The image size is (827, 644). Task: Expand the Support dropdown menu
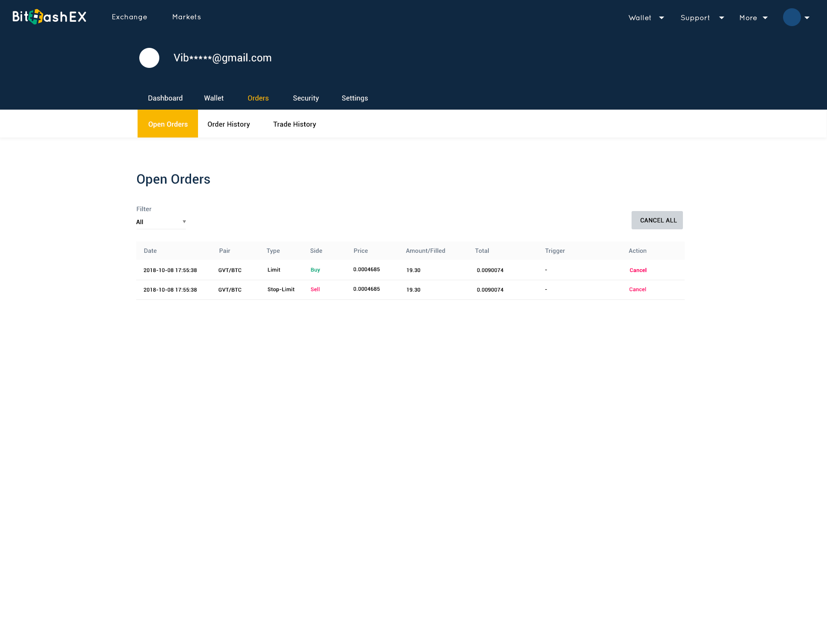pos(702,18)
